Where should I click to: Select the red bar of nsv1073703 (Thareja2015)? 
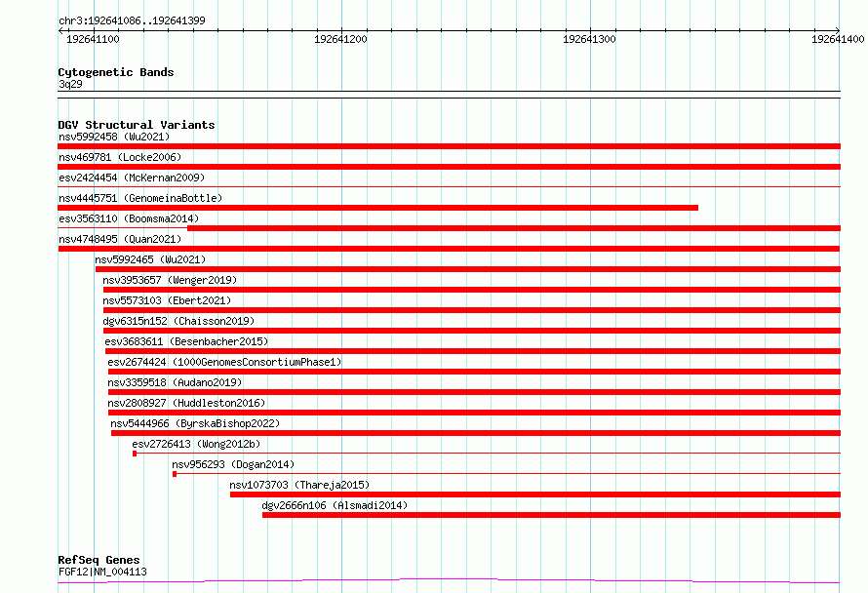click(x=535, y=494)
